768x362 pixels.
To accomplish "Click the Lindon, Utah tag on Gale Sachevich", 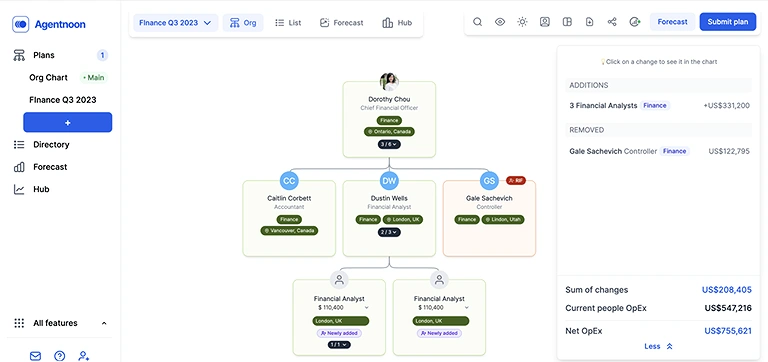I will (503, 219).
